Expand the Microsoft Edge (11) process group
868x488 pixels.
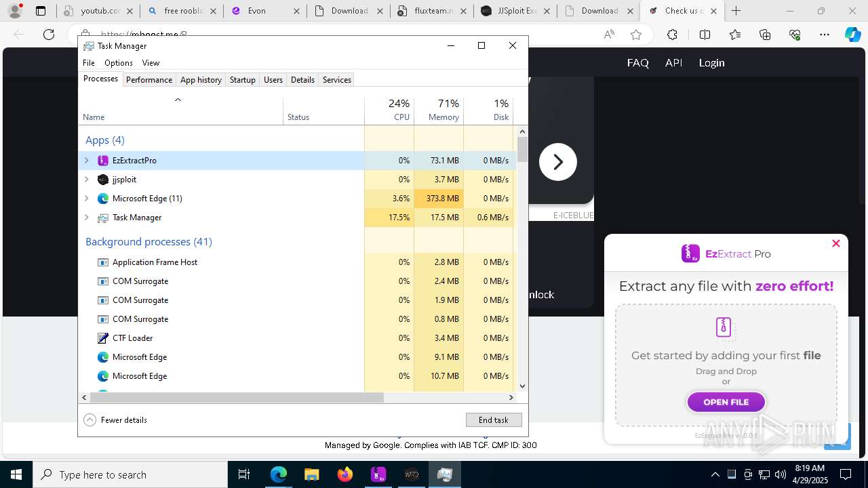point(86,199)
